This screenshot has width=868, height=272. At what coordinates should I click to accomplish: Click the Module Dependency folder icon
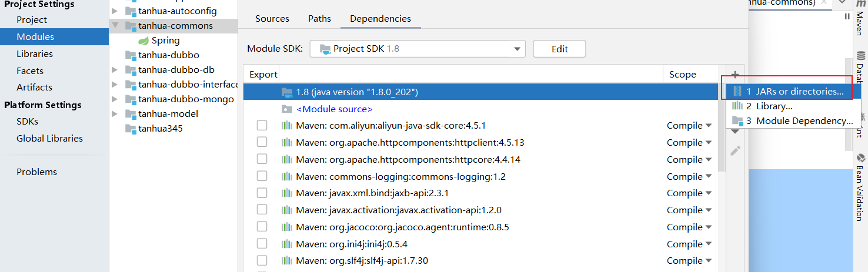click(737, 121)
